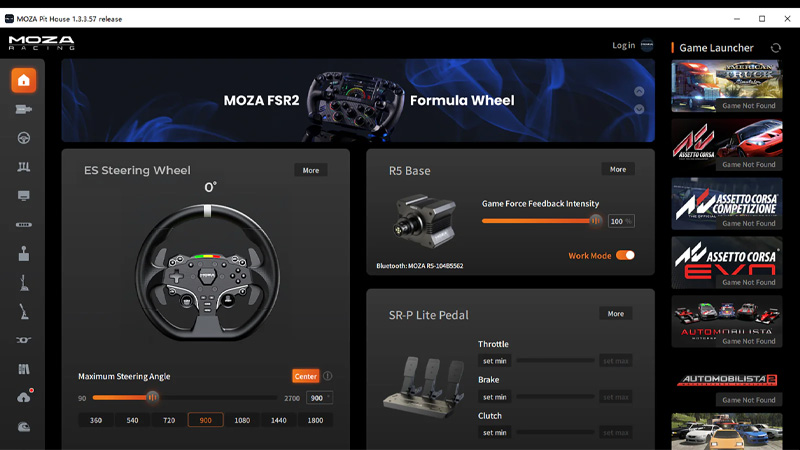
Task: Open the MOZA FSR2 Formula Wheel banner
Action: click(x=358, y=101)
